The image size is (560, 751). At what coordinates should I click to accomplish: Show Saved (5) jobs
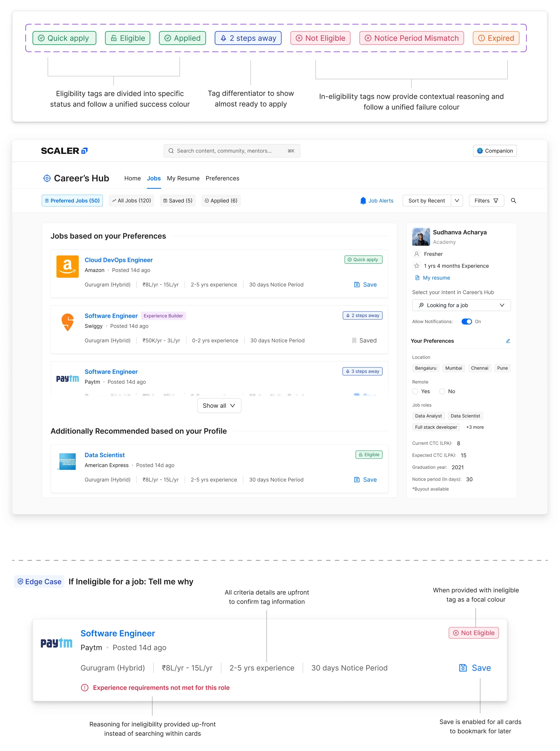(x=178, y=201)
